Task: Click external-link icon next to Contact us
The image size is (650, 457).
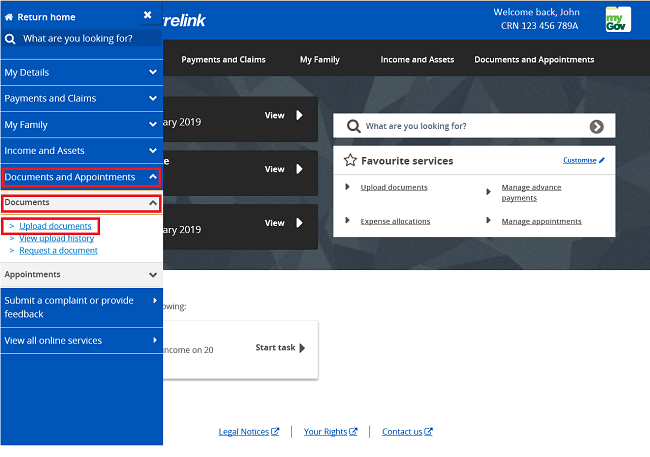Action: (x=429, y=432)
